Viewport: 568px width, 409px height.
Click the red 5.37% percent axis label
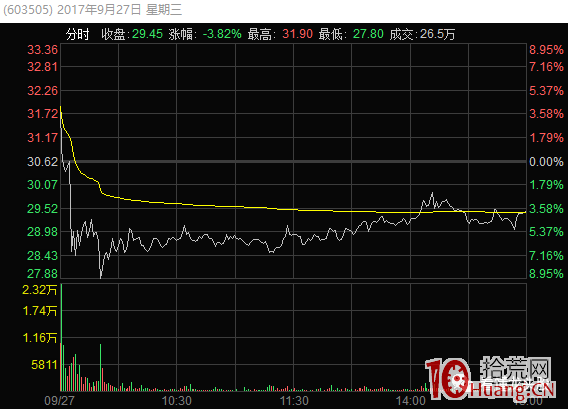[x=546, y=91]
